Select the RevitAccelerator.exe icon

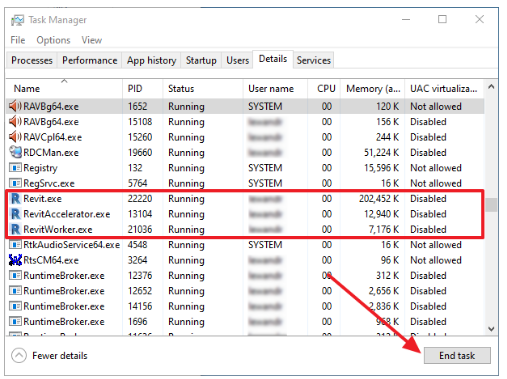(16, 214)
